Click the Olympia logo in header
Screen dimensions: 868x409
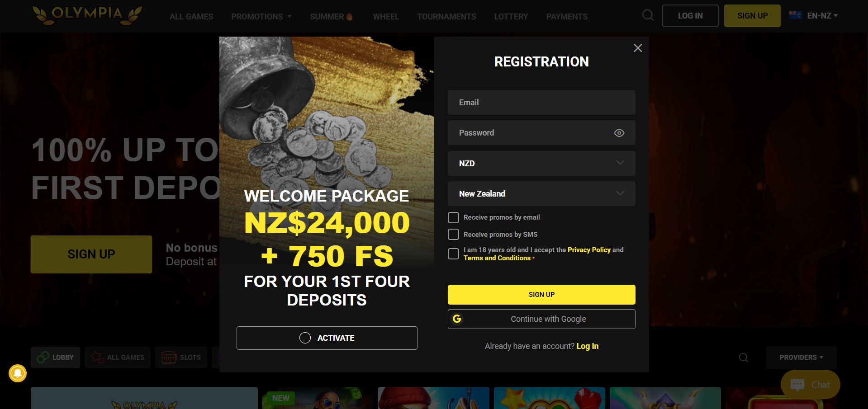87,15
